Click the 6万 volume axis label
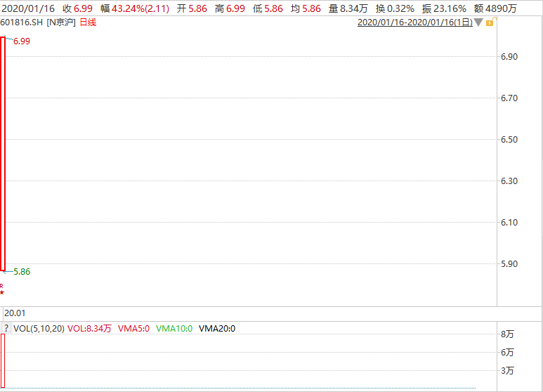The width and height of the screenshot is (543, 392). [507, 353]
